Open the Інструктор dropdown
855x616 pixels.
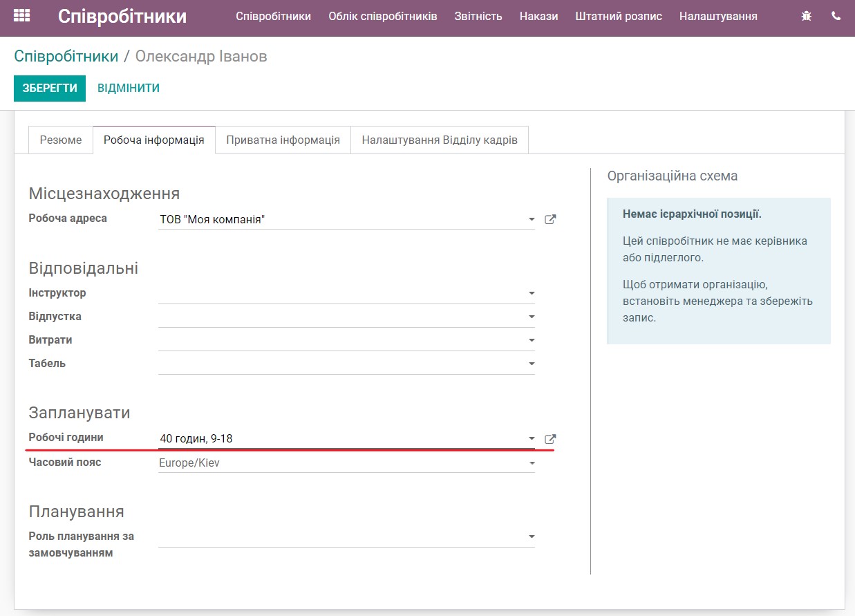[x=531, y=292]
